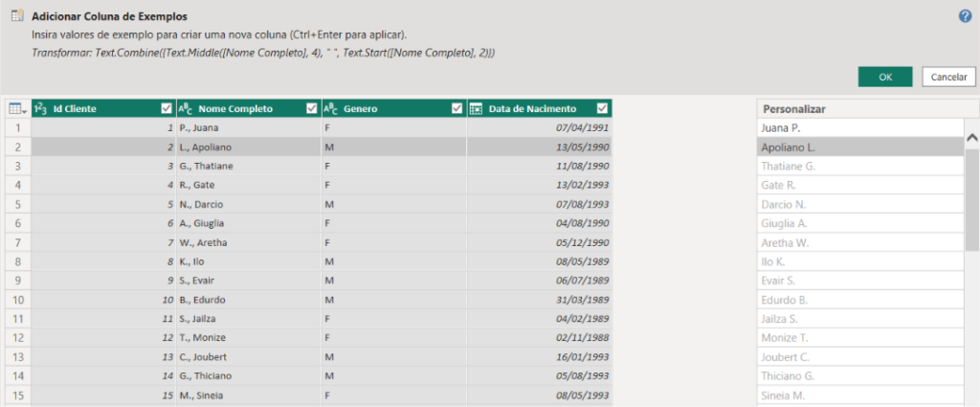The image size is (980, 407).
Task: Select row number 15 header
Action: coord(18,396)
